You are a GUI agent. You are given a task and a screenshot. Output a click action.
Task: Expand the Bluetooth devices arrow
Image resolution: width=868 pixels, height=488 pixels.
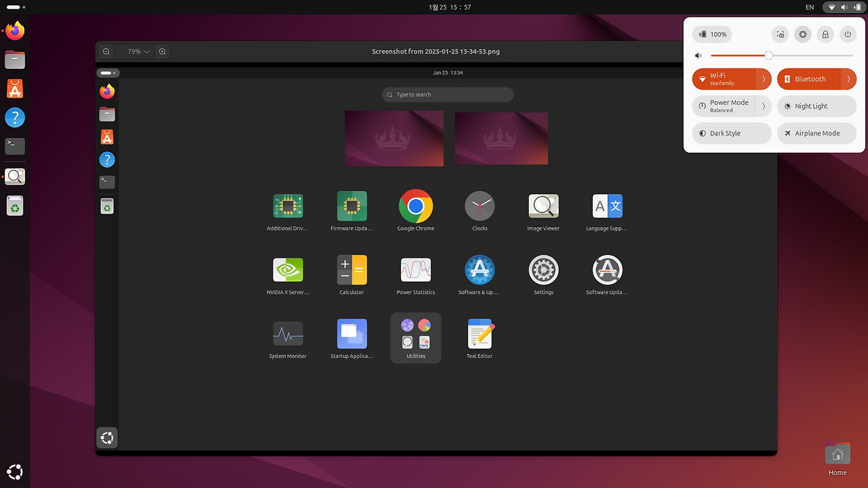click(x=848, y=79)
